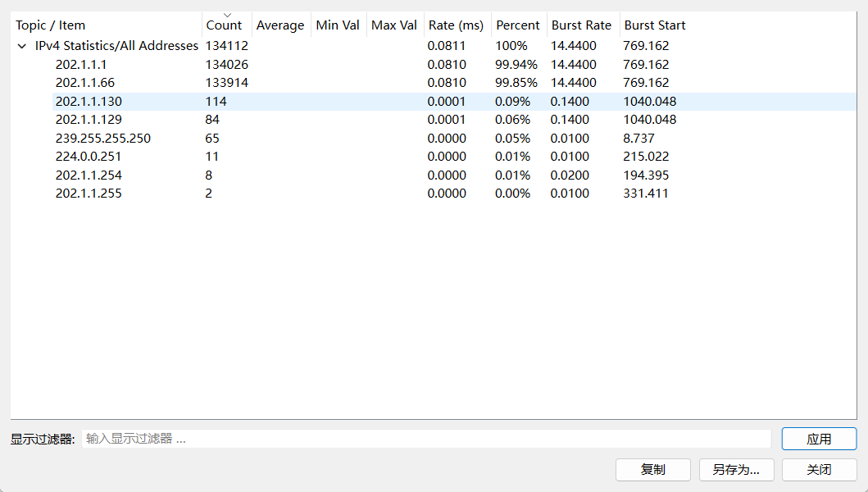The height and width of the screenshot is (492, 868).
Task: Click the burst start value 331.411
Action: click(x=646, y=194)
